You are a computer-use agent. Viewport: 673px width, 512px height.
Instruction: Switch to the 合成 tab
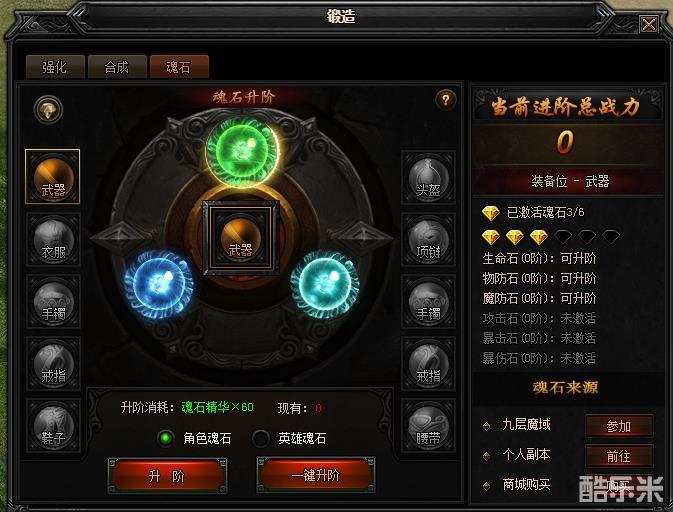tap(117, 67)
